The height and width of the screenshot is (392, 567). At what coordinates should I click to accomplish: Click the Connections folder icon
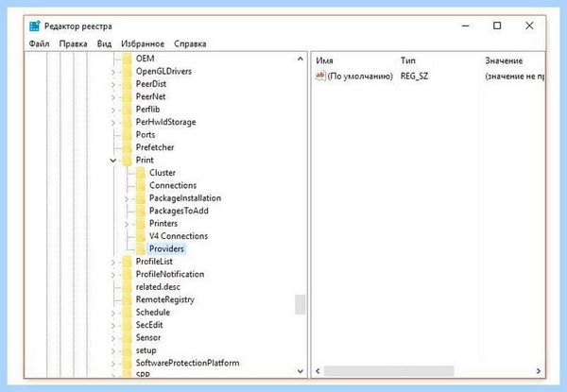[141, 185]
